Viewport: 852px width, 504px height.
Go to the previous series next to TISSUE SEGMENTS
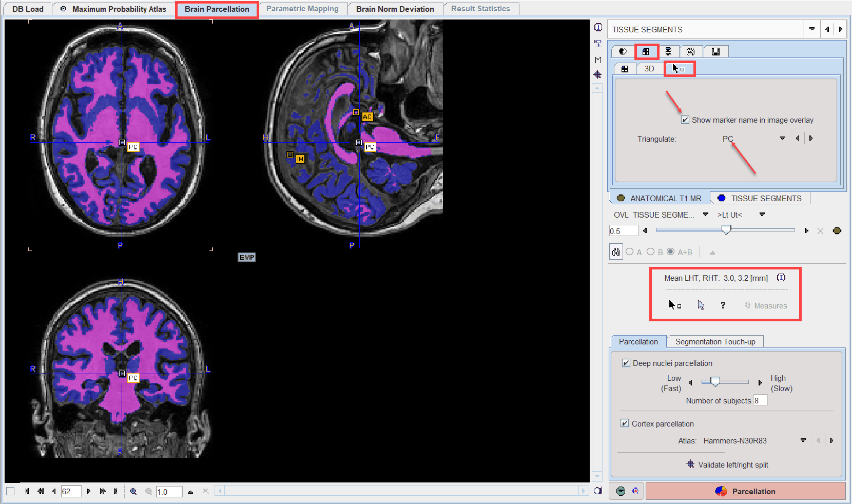pos(827,29)
